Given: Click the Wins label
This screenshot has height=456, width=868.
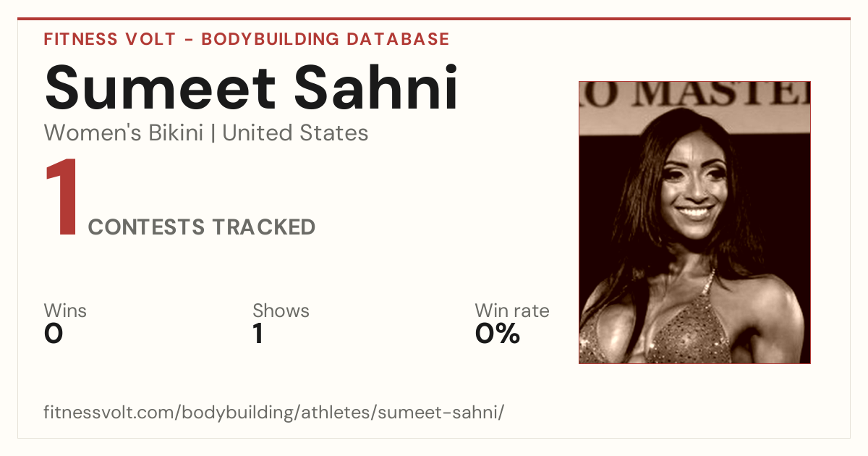Looking at the screenshot, I should tap(65, 311).
